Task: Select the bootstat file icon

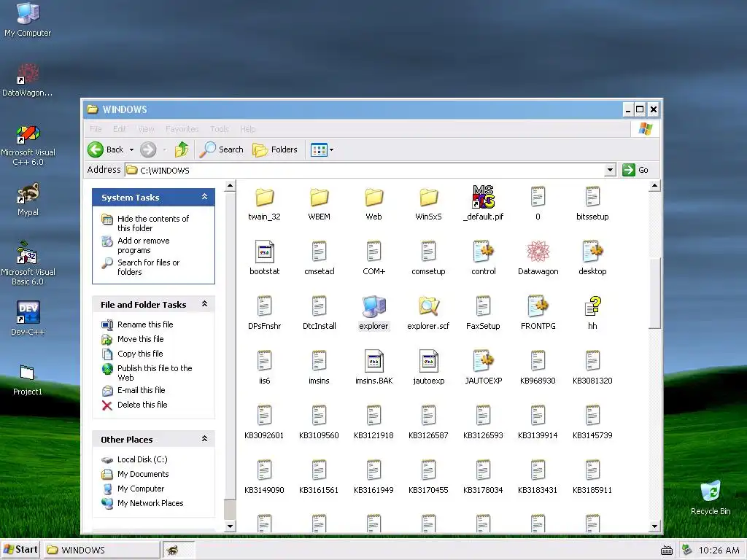Action: 264,252
